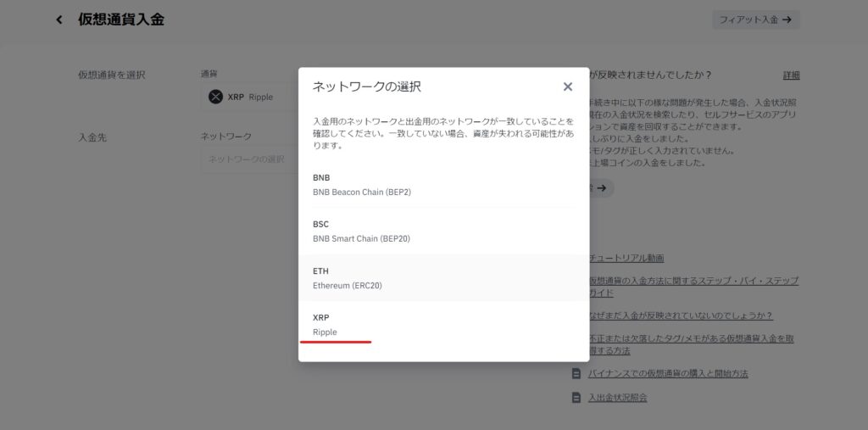Click document icon beside 入出金状況照会
The width and height of the screenshot is (868, 430).
(x=576, y=397)
